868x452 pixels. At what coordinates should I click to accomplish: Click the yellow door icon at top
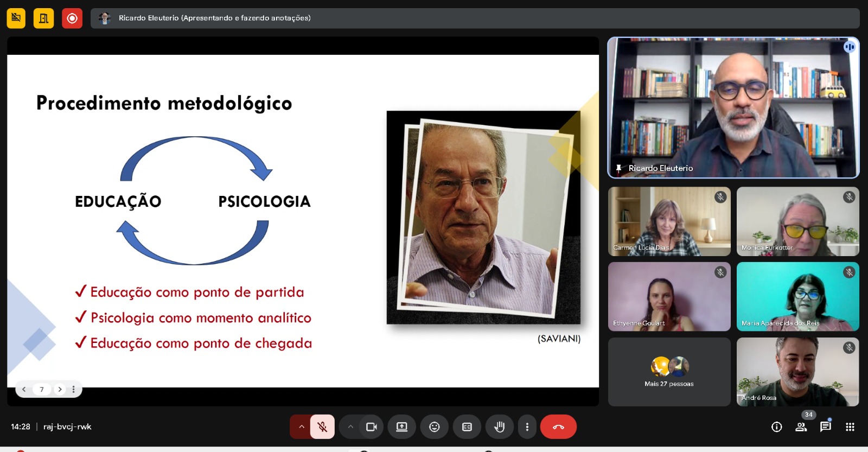click(43, 18)
